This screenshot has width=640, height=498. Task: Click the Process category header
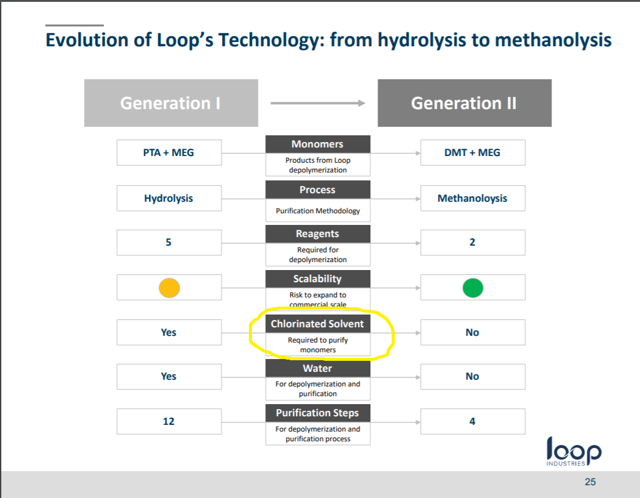tap(318, 190)
